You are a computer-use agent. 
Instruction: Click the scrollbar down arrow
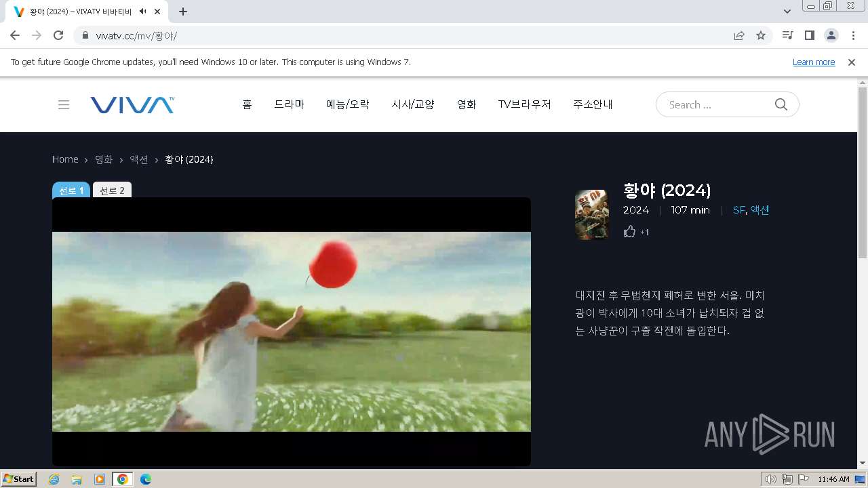point(863,464)
